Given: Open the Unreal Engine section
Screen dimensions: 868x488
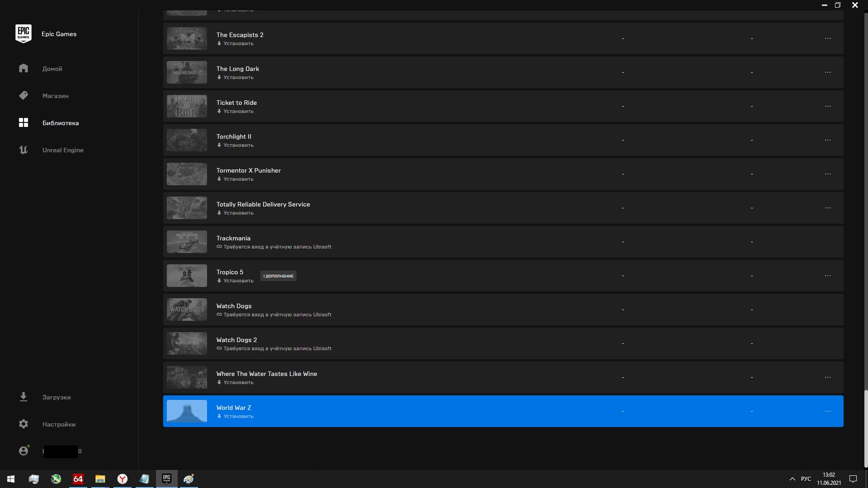Looking at the screenshot, I should pyautogui.click(x=63, y=150).
